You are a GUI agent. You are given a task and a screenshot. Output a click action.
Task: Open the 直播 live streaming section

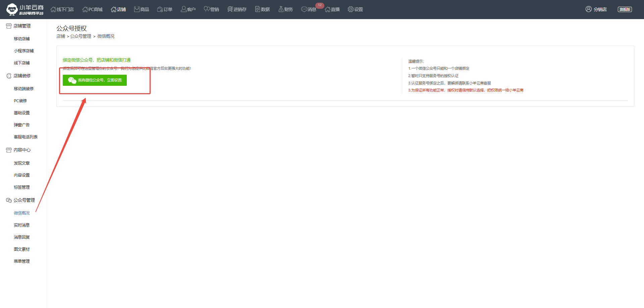point(332,9)
